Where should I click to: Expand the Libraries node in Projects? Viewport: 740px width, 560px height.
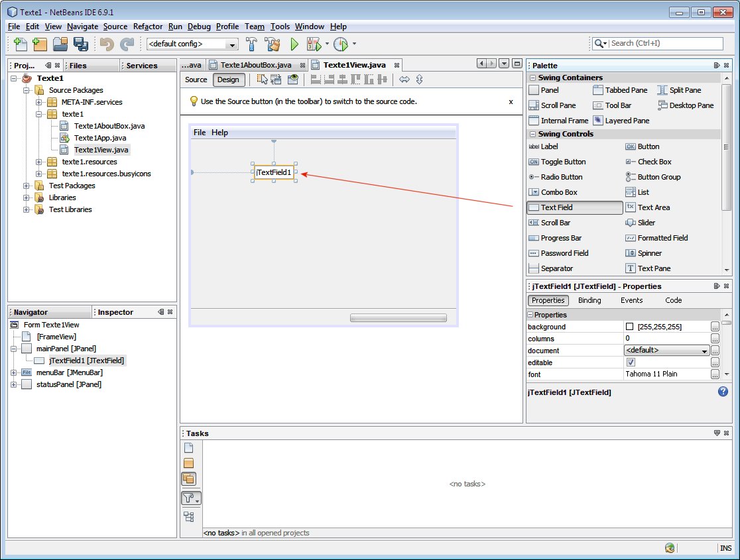click(27, 197)
